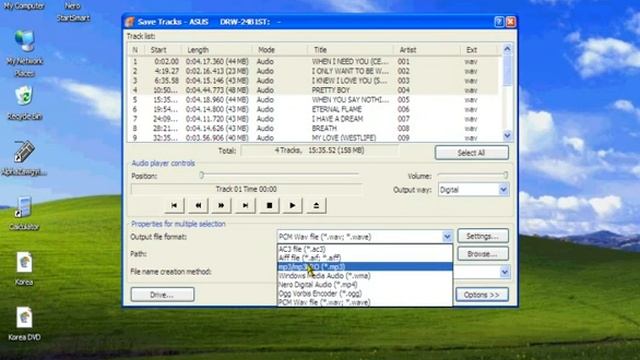Open the pen-icon desktop shortcut

tap(24, 158)
